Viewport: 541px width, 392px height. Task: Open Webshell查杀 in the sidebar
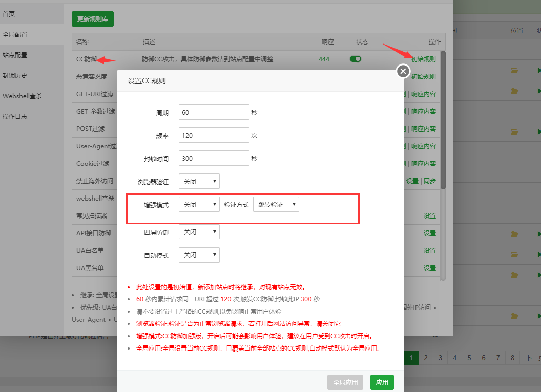[22, 96]
